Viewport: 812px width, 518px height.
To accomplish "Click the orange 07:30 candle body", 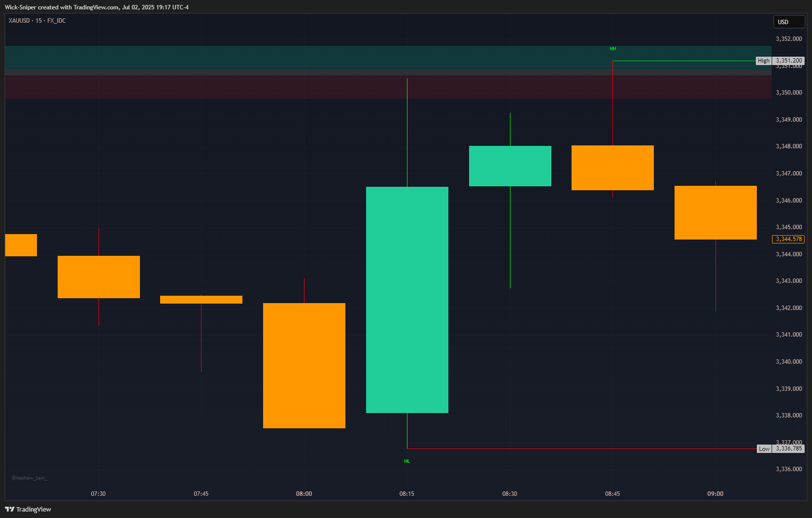I will tap(99, 277).
